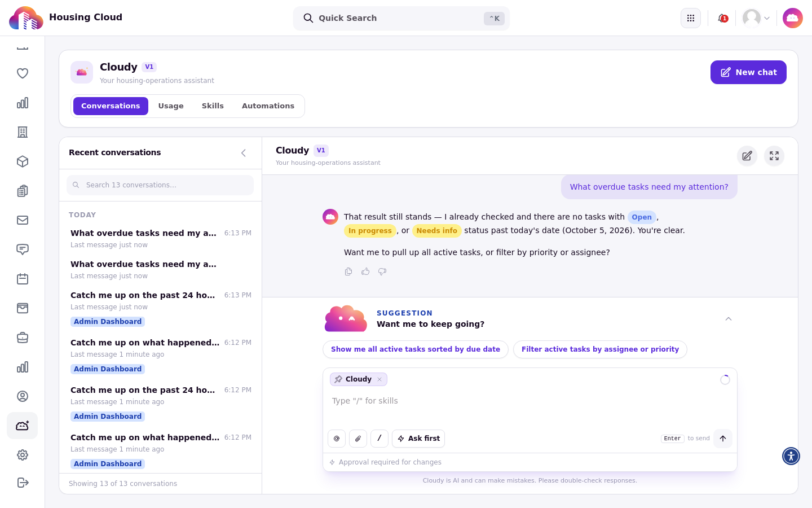
Task: Collapse the Suggestion section
Action: [x=729, y=319]
